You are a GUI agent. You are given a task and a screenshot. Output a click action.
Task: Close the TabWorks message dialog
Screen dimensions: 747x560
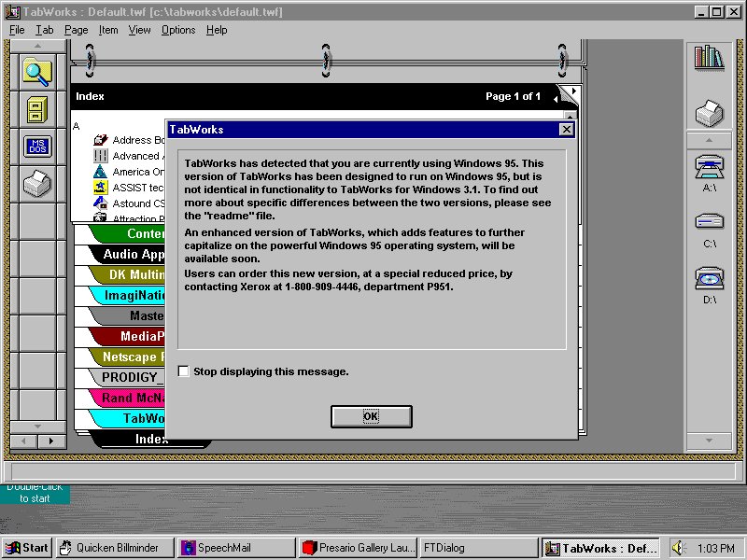(566, 129)
